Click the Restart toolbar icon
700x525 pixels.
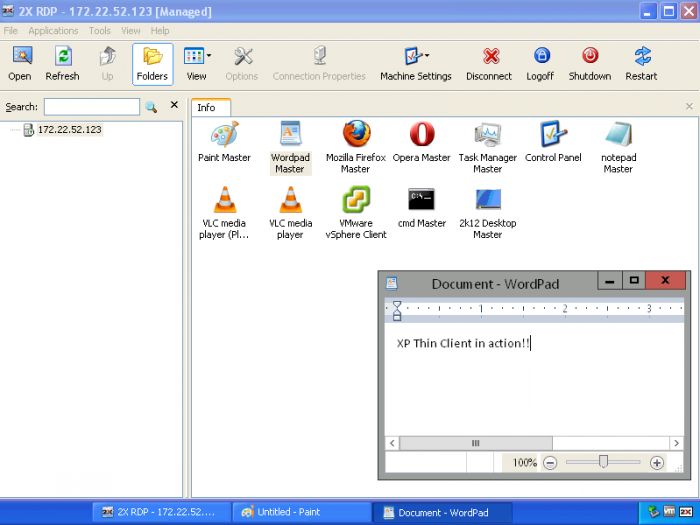(x=642, y=64)
